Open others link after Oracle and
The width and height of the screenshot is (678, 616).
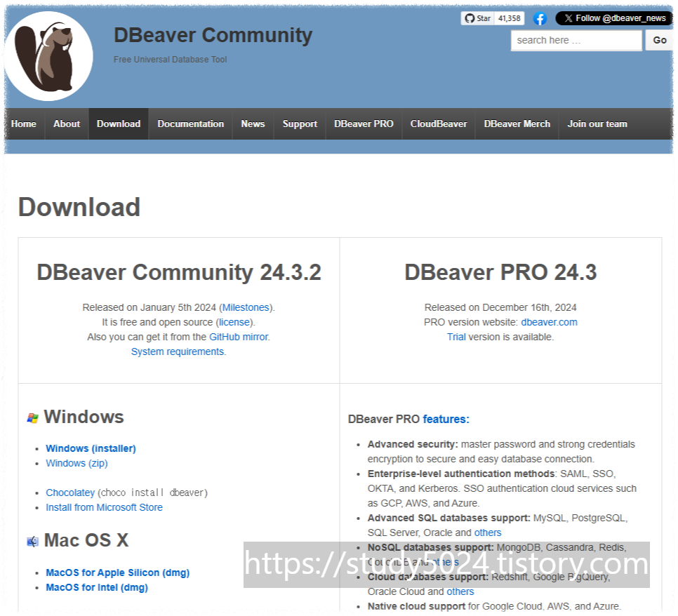[488, 533]
